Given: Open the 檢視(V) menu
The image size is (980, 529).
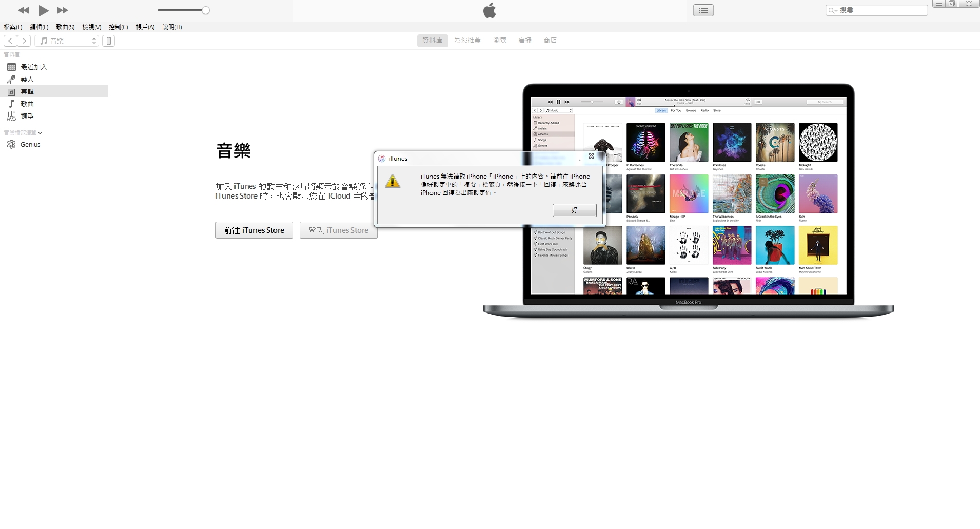Looking at the screenshot, I should point(92,27).
